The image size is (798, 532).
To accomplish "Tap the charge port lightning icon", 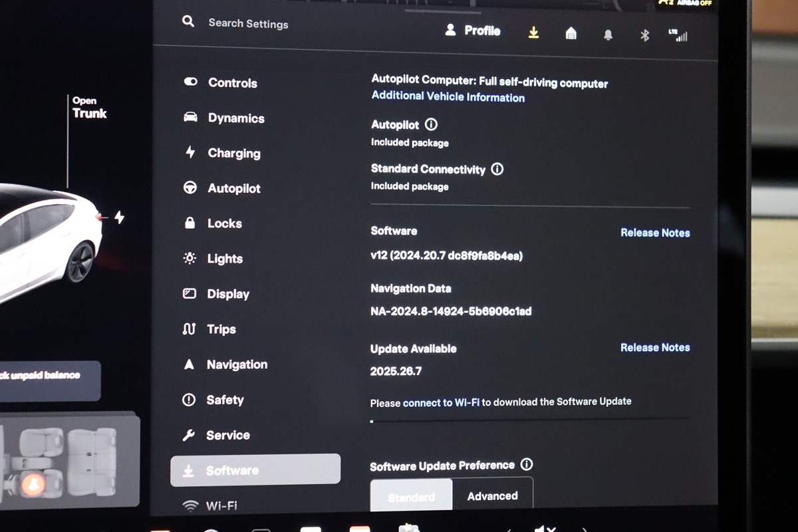I will point(119,217).
